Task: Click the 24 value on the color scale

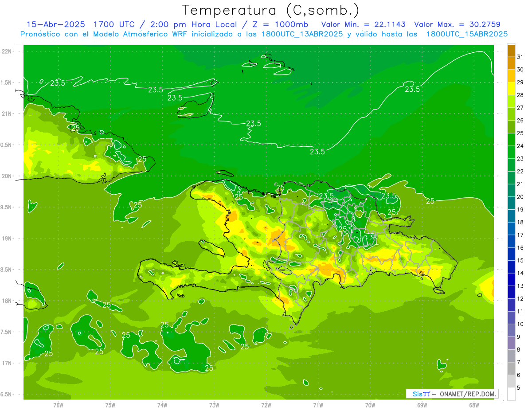Action: [x=520, y=146]
